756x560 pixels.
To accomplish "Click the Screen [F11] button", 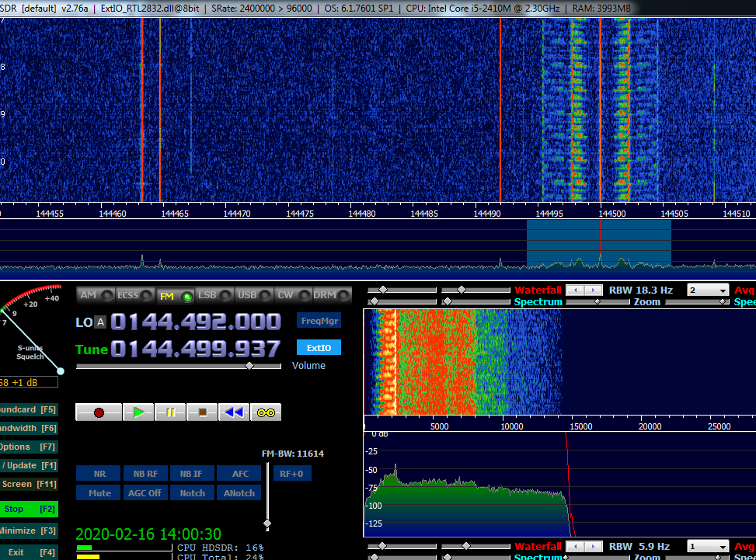I will [29, 484].
